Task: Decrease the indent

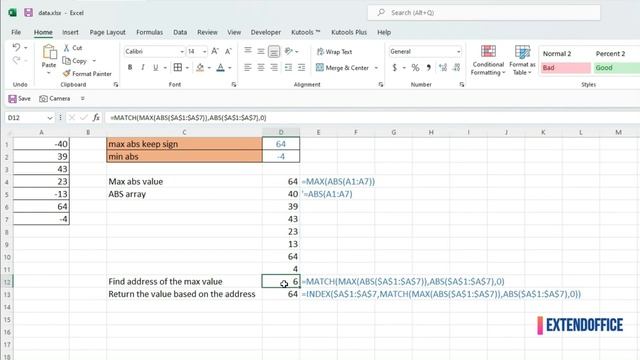Action: point(288,67)
